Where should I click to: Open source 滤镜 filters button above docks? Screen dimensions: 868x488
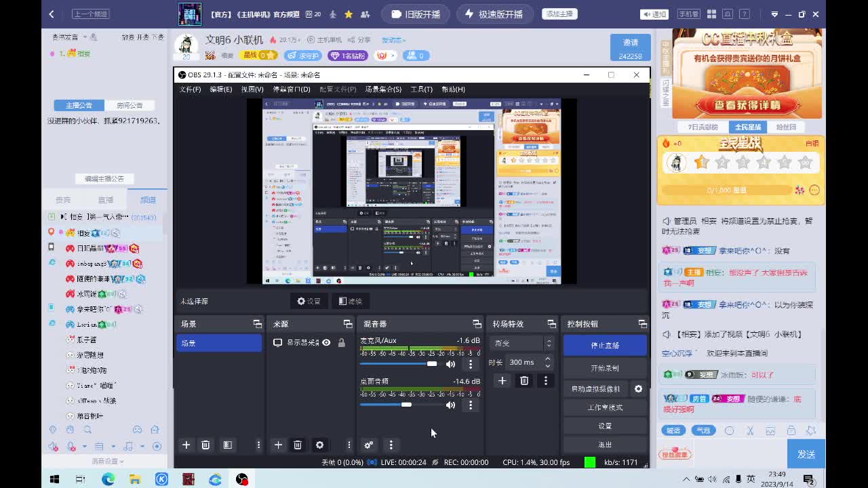click(351, 301)
